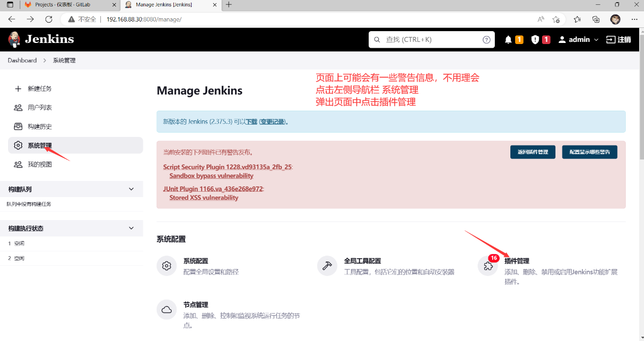Open 全局工具配置 link
Screen dimensions: 644x341
click(x=362, y=261)
